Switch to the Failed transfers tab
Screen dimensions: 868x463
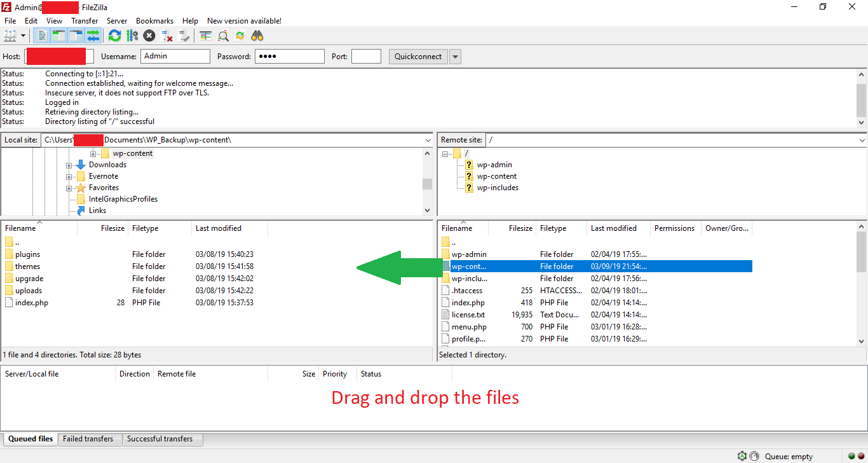[x=90, y=438]
